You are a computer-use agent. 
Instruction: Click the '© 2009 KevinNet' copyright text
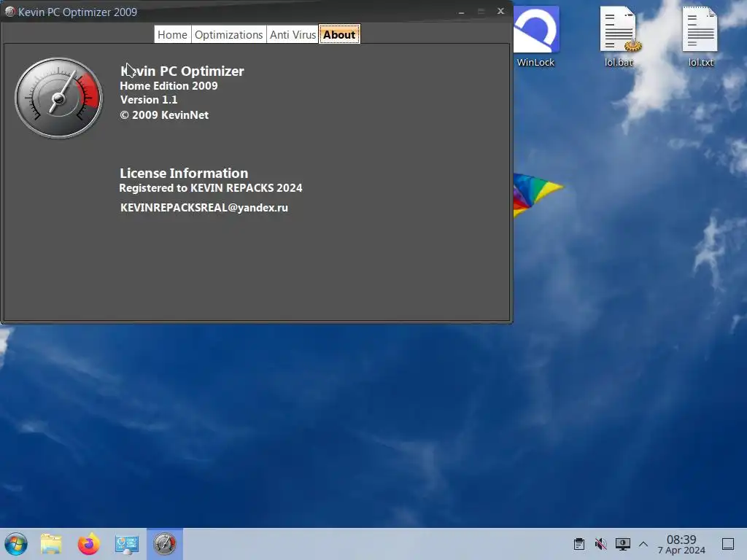pyautogui.click(x=164, y=114)
